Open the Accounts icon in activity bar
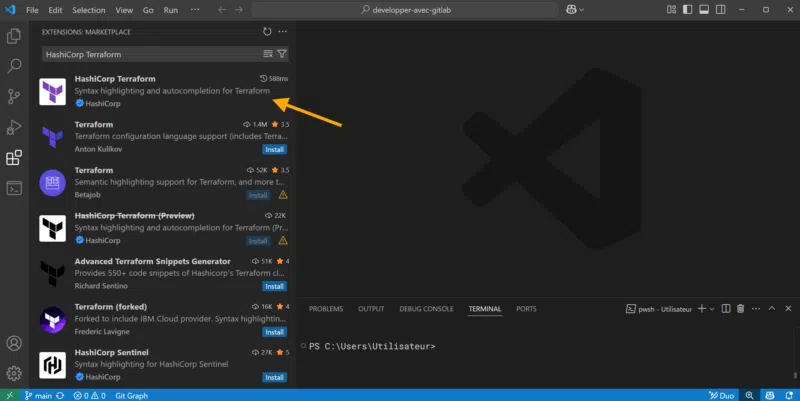 click(14, 343)
